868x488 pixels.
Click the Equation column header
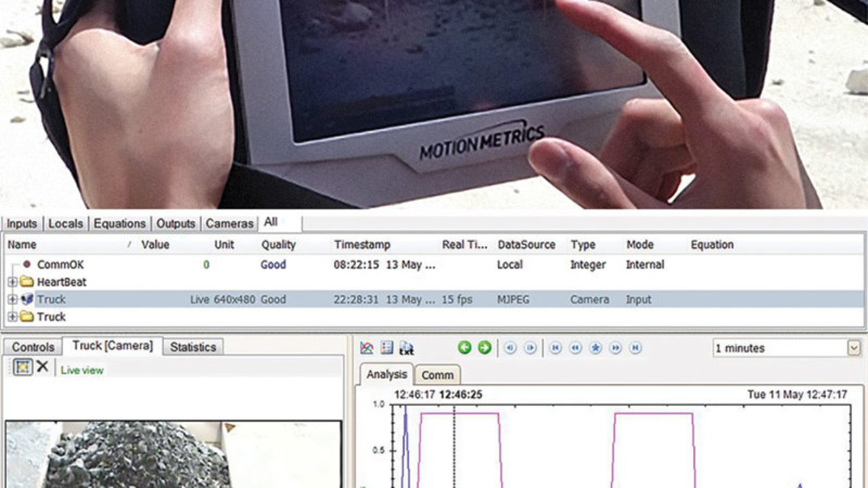tap(712, 245)
